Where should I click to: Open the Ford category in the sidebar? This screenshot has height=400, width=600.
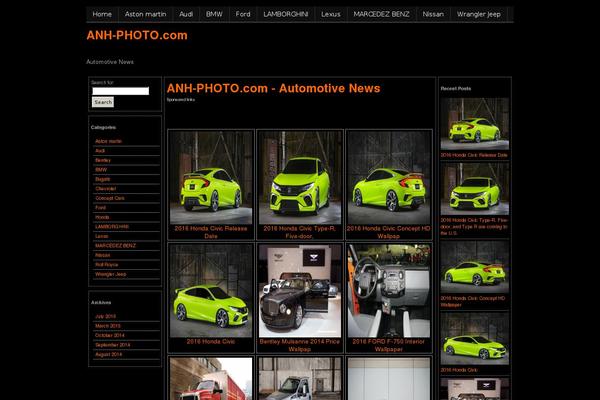[100, 207]
